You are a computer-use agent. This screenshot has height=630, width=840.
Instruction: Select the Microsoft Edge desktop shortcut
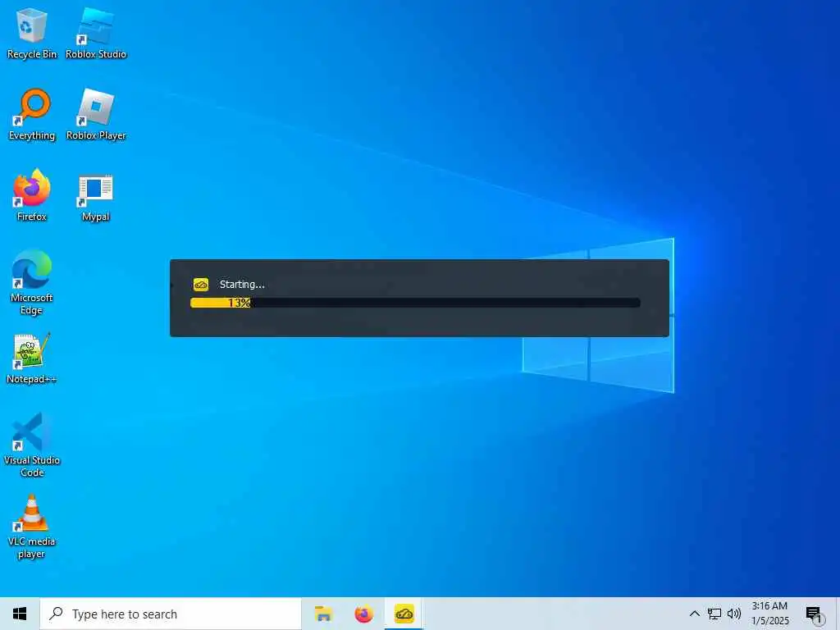(32, 282)
